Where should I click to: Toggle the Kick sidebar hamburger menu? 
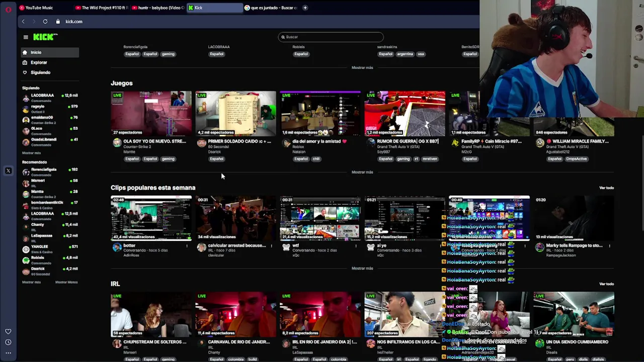(x=26, y=37)
